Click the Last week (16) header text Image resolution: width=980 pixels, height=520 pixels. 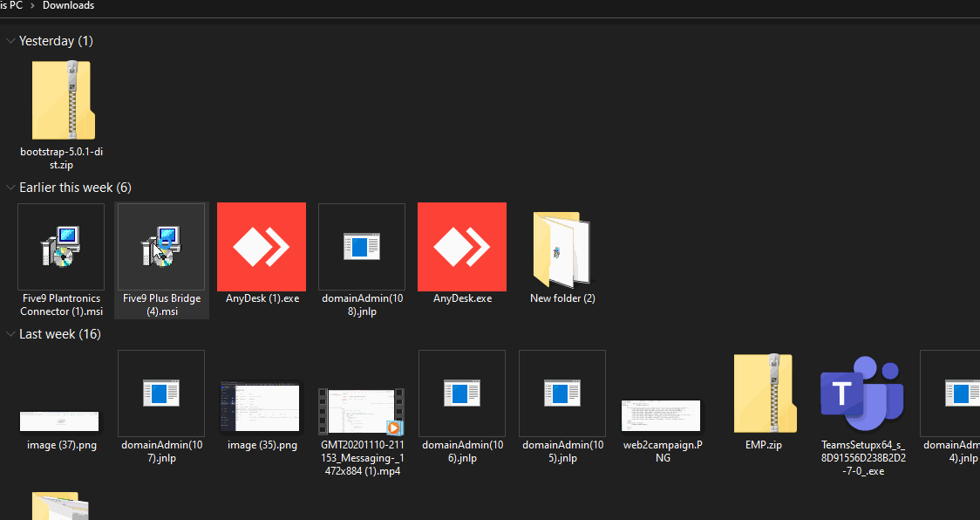(60, 334)
